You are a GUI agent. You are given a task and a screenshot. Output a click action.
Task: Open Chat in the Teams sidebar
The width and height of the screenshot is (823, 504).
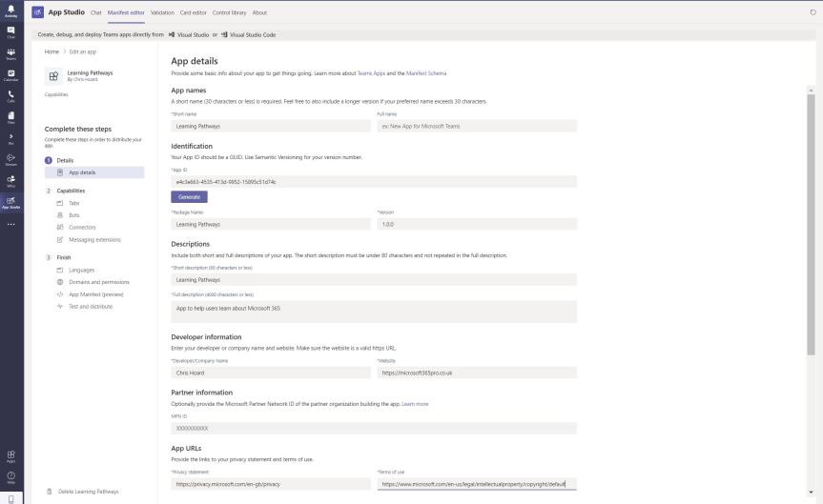pyautogui.click(x=11, y=32)
